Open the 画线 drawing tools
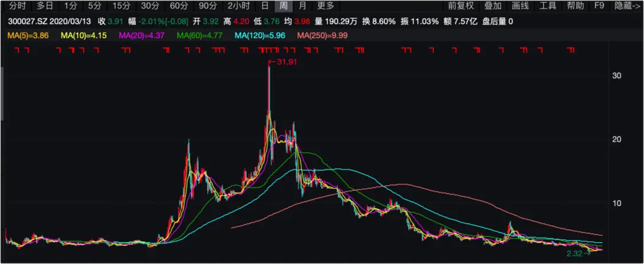Viewport: 644px width, 264px height. (x=520, y=6)
